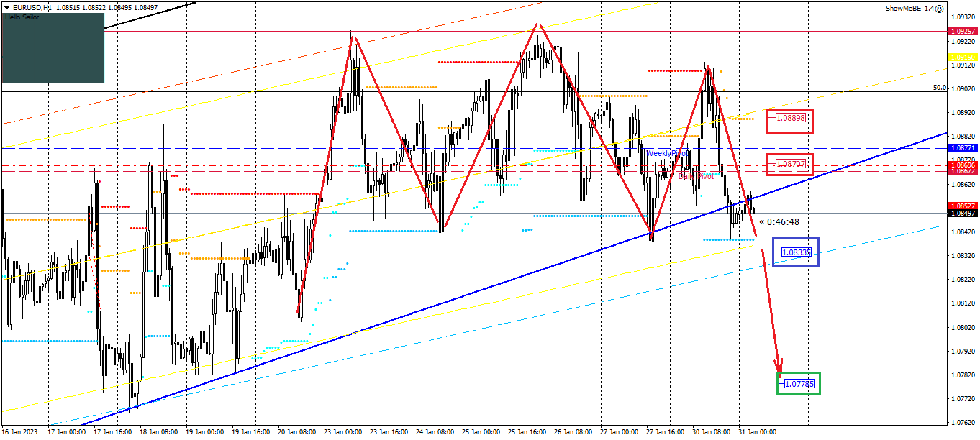Click the 18 Jan 08:00 time label
980x440 pixels.
coord(158,432)
